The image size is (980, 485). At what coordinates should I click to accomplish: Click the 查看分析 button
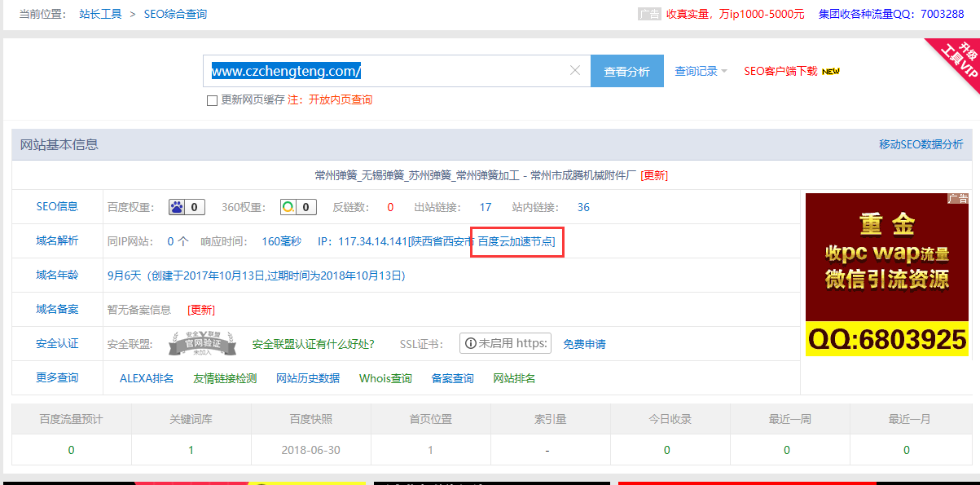coord(626,71)
